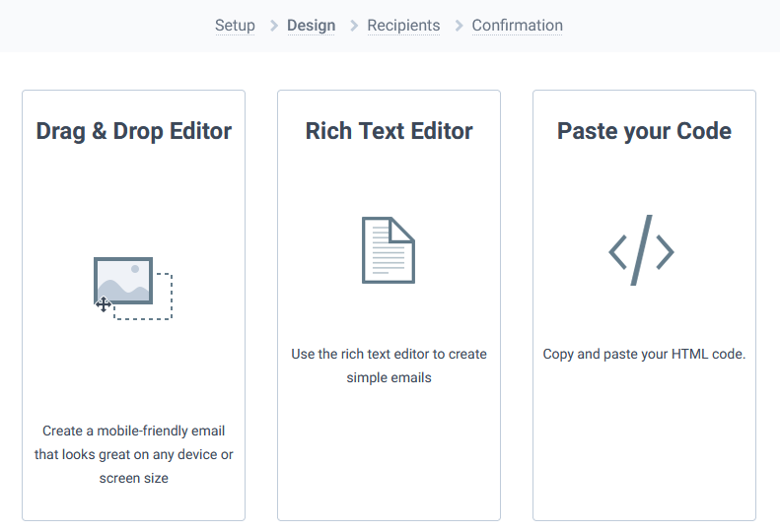Click 'Copy and paste your HTML code' text
The image size is (780, 532).
644,354
